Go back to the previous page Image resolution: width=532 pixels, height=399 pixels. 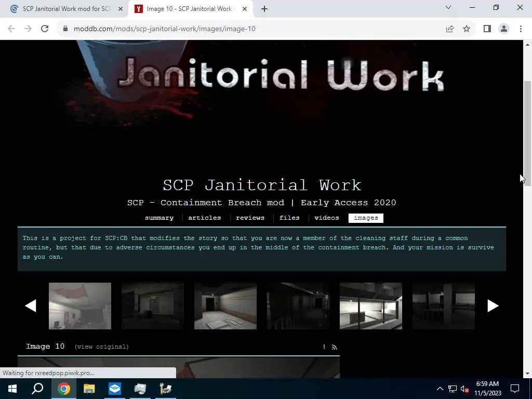(11, 29)
